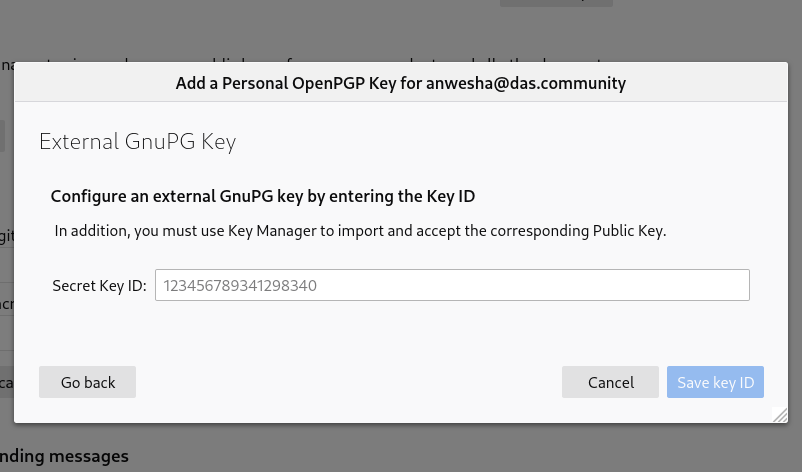Click the 'External GnuPG Key' heading
802x472 pixels.
pyautogui.click(x=138, y=142)
